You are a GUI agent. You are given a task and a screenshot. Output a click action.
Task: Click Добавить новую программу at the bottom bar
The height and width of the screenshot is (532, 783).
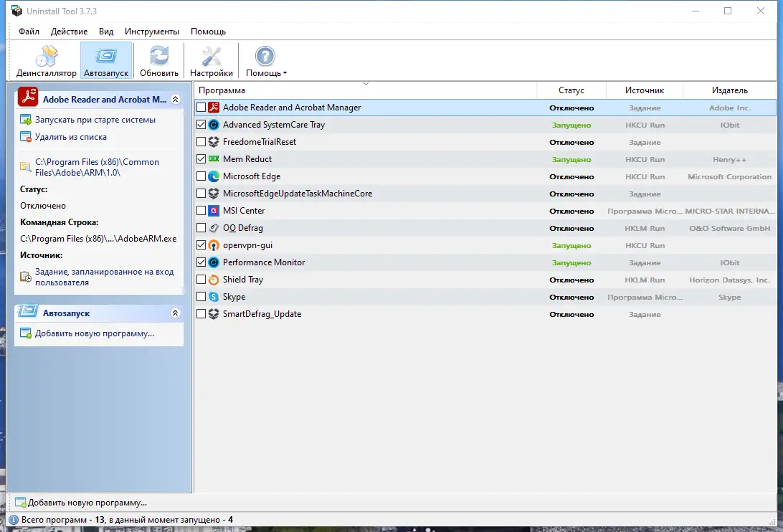(87, 503)
